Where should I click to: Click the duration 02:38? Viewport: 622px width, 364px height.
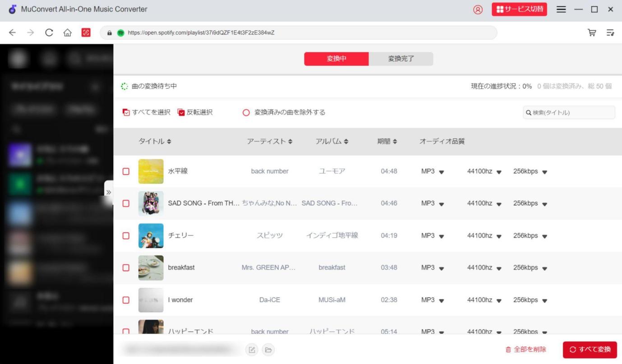click(389, 300)
